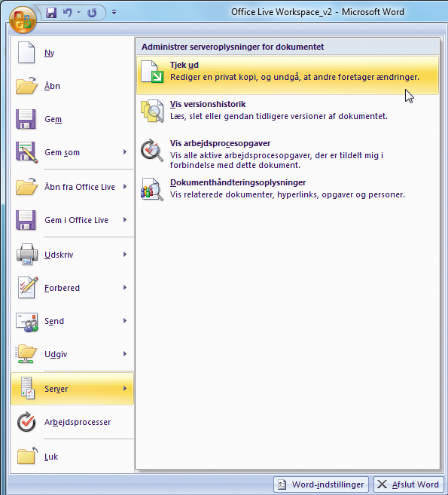This screenshot has width=448, height=495.
Task: Open Vis arbejdsprocesopgaver command
Action: pyautogui.click(x=220, y=143)
